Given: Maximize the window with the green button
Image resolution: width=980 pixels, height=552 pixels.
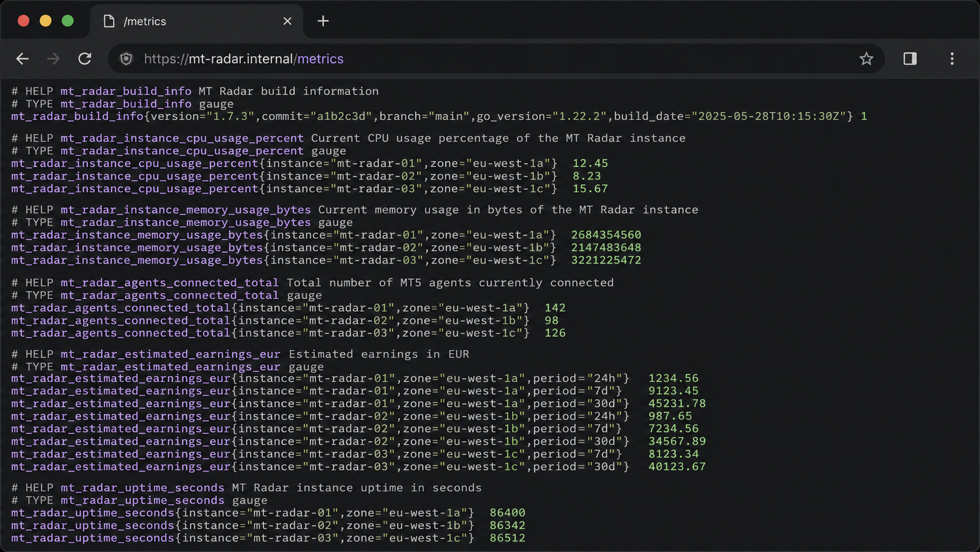Looking at the screenshot, I should click(x=68, y=21).
